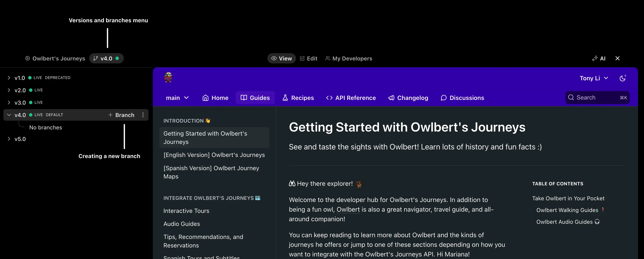
Task: Open the Interactive Tours sidebar link
Action: coord(186,211)
